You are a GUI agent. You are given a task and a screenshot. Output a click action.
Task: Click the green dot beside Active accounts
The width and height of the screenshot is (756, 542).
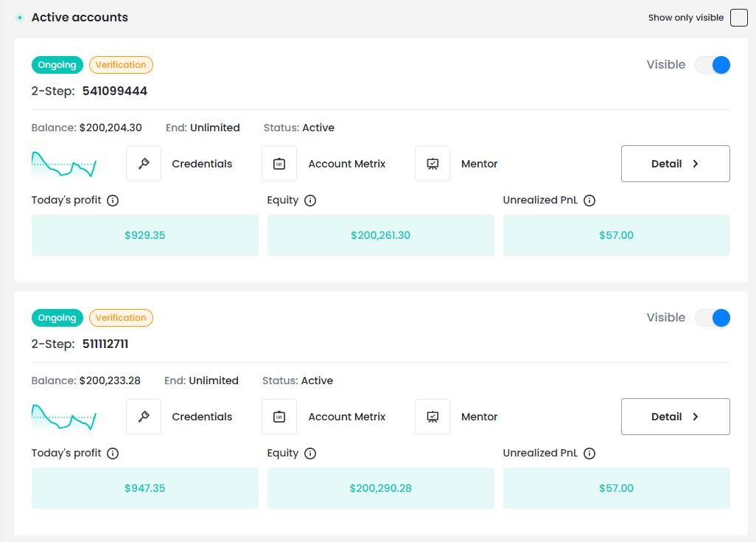(x=20, y=18)
